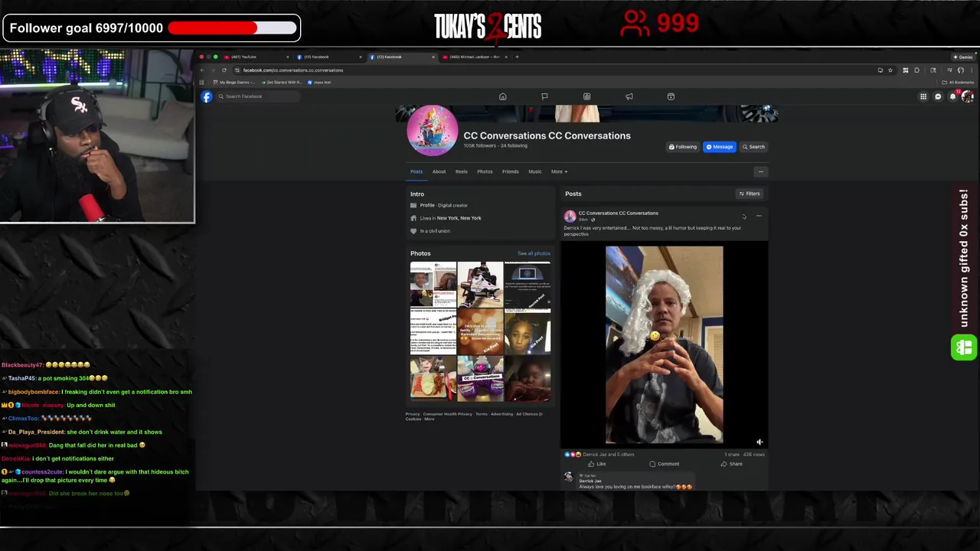The image size is (980, 551).
Task: Switch to the Photos tab
Action: click(x=485, y=171)
